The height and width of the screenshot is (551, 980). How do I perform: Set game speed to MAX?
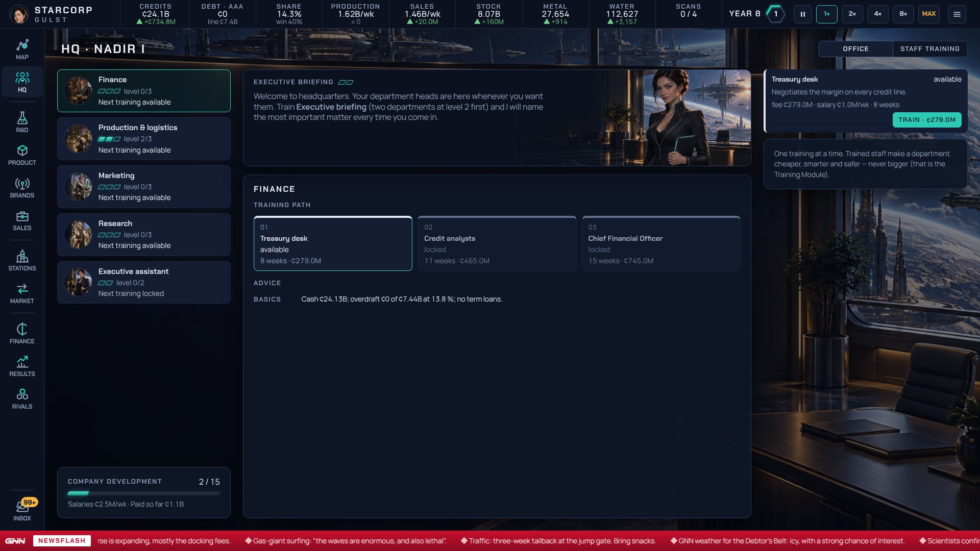tap(928, 14)
